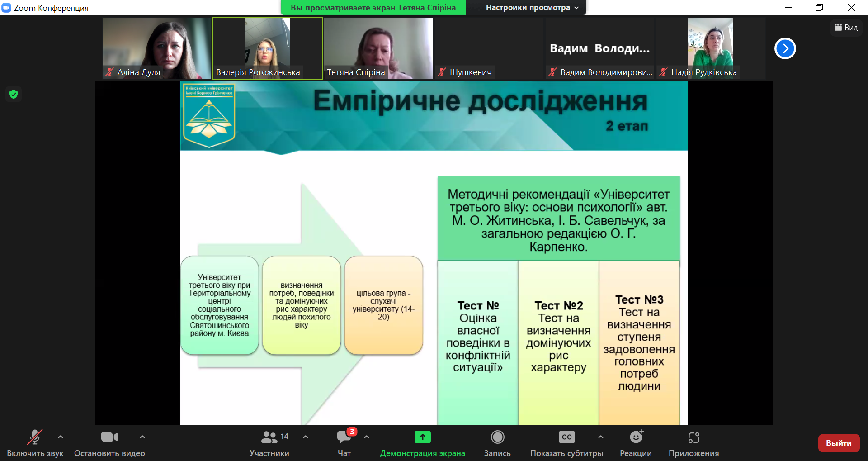The height and width of the screenshot is (461, 868).
Task: Open the Вид view menu
Action: tap(846, 28)
